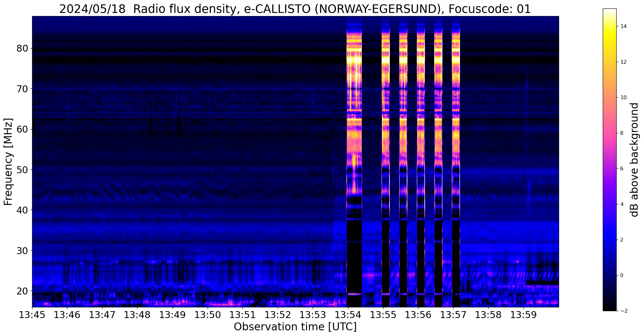Click the 13:45 time tick label
The width and height of the screenshot is (644, 336).
tap(32, 315)
